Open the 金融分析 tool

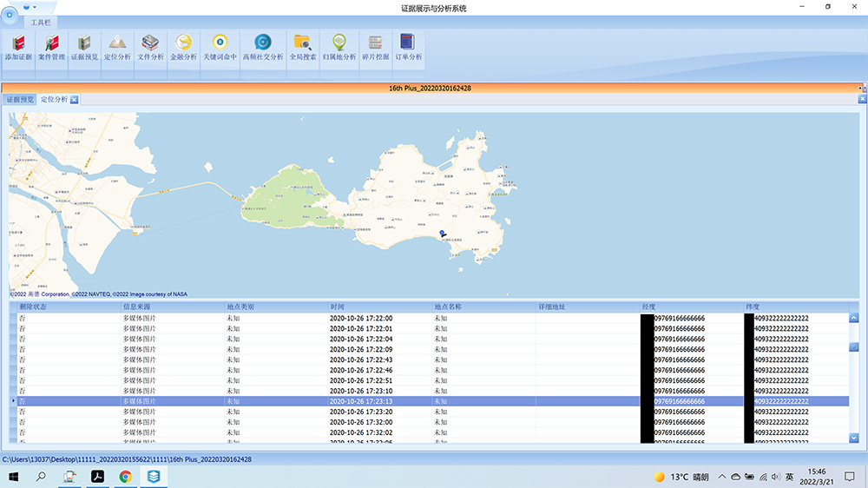pos(183,48)
